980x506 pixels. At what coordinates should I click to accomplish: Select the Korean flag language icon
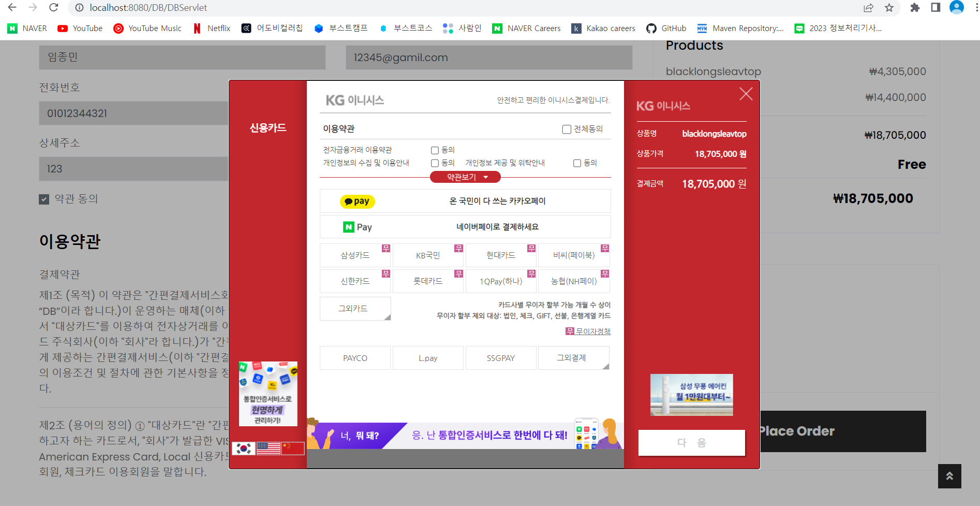click(244, 449)
